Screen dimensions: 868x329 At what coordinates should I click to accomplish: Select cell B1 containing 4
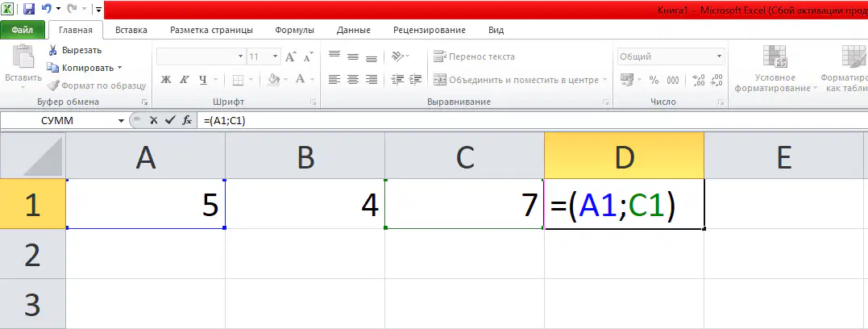pos(305,204)
